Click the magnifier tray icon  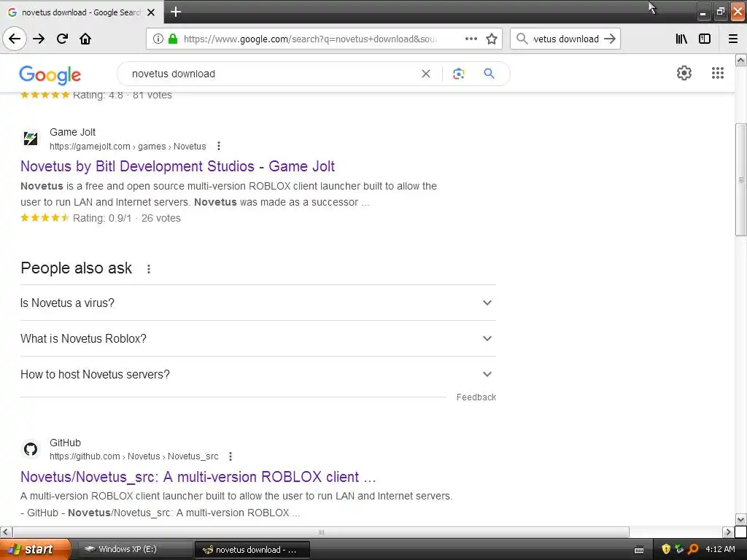pos(693,550)
